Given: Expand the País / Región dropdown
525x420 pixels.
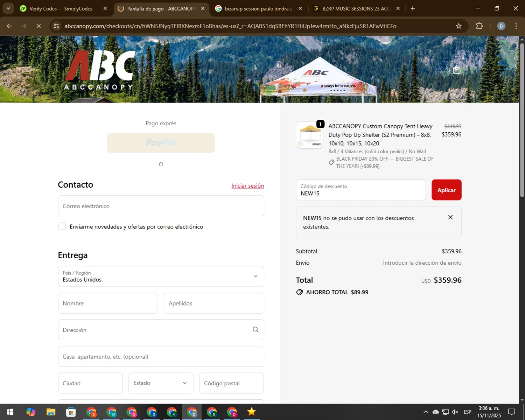Looking at the screenshot, I should coord(161,276).
